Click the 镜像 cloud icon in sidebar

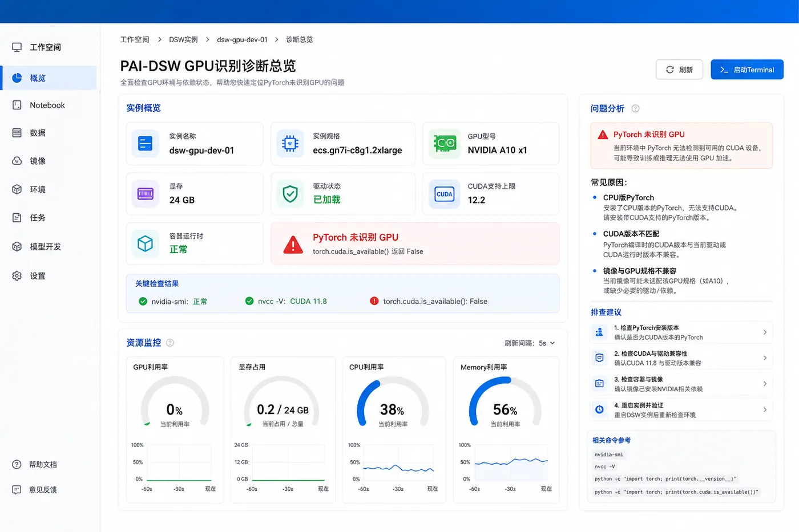17,161
